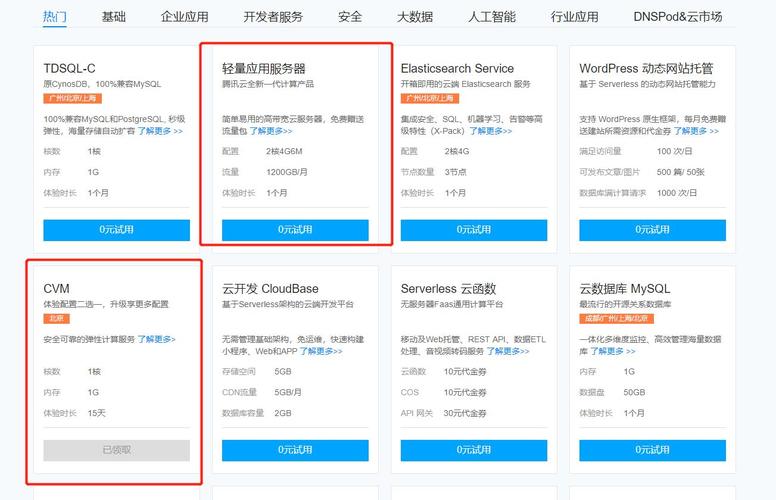Open 了解更多 link in WordPress card
Image resolution: width=776 pixels, height=500 pixels.
tap(696, 131)
